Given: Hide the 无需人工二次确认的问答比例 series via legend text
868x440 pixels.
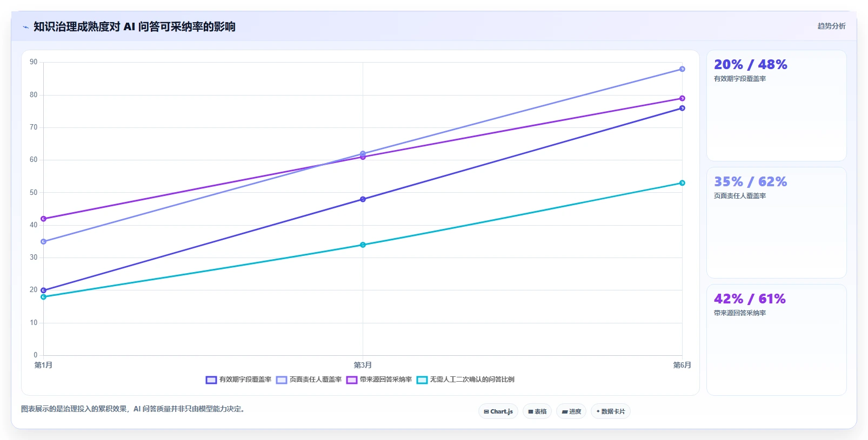Looking at the screenshot, I should (x=472, y=380).
